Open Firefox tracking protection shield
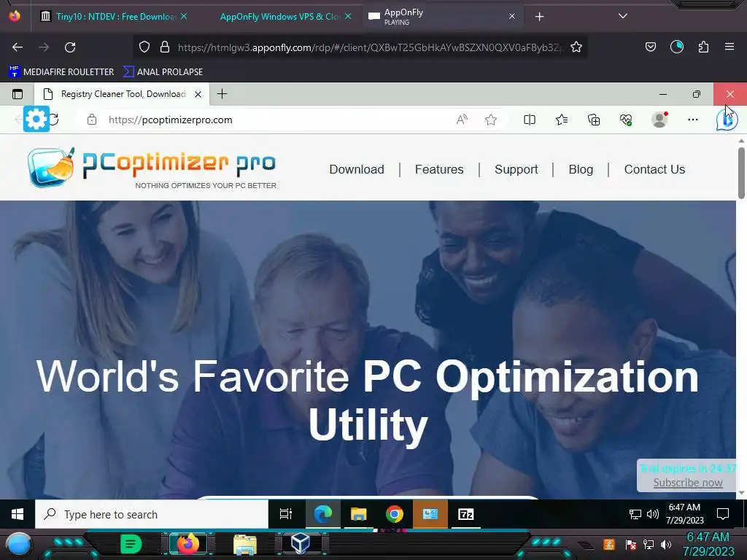The width and height of the screenshot is (747, 560). click(x=144, y=47)
